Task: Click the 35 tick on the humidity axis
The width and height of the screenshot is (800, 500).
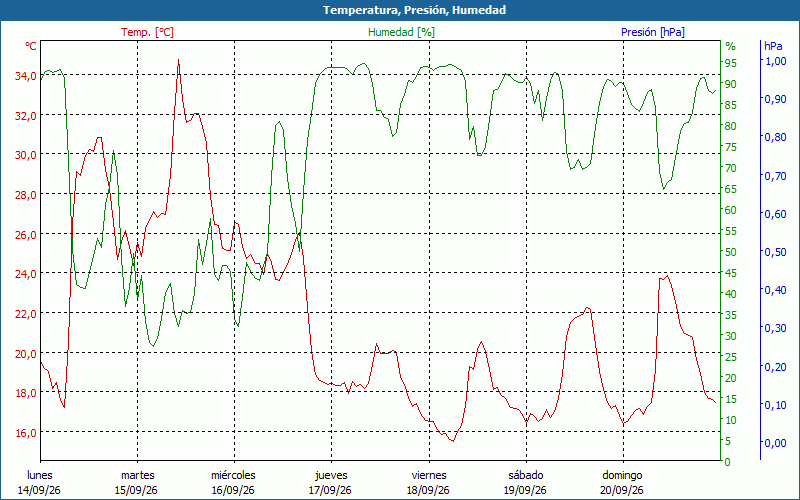Action: pos(731,315)
